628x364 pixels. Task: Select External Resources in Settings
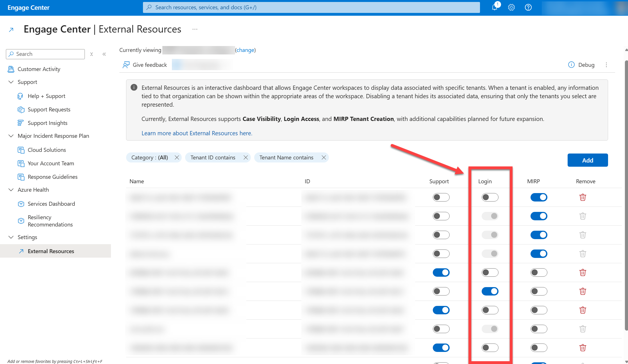click(56, 251)
